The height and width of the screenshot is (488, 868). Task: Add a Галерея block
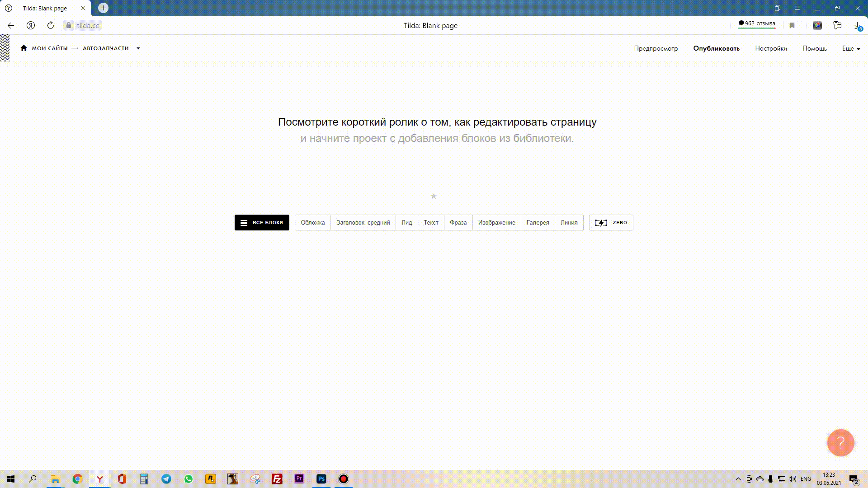(538, 222)
